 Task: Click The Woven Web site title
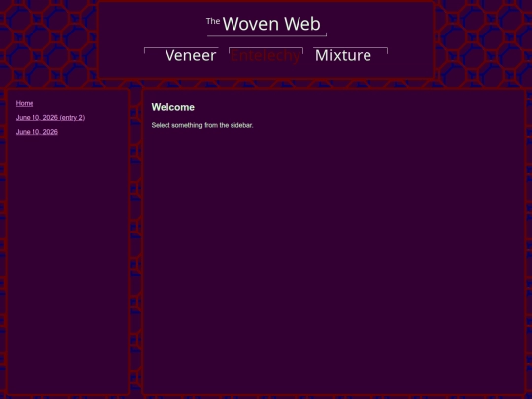point(263,24)
